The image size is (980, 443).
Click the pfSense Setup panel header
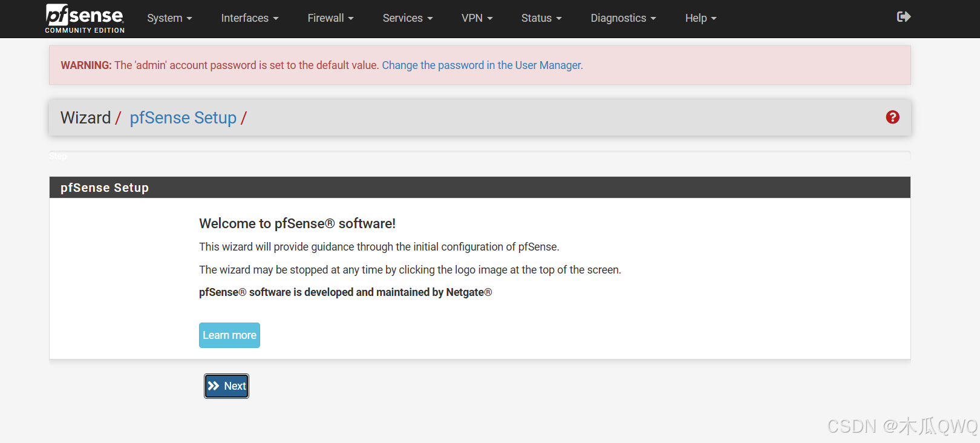click(x=480, y=188)
